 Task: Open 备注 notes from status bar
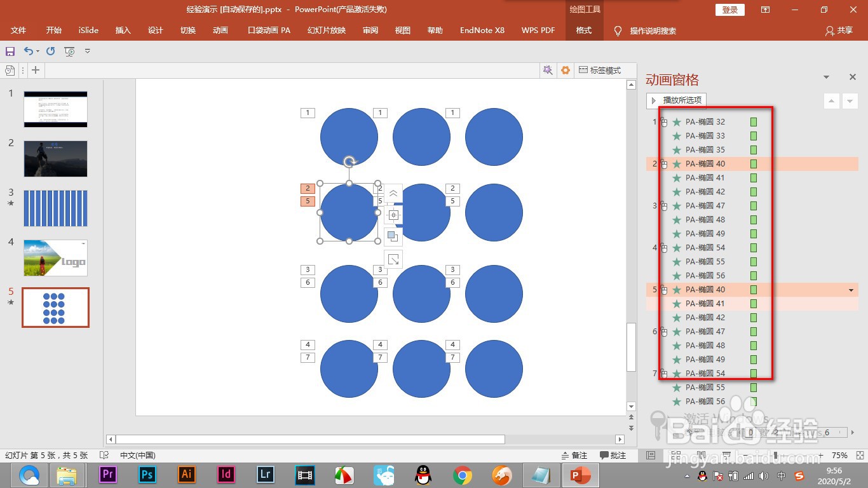[x=574, y=456]
